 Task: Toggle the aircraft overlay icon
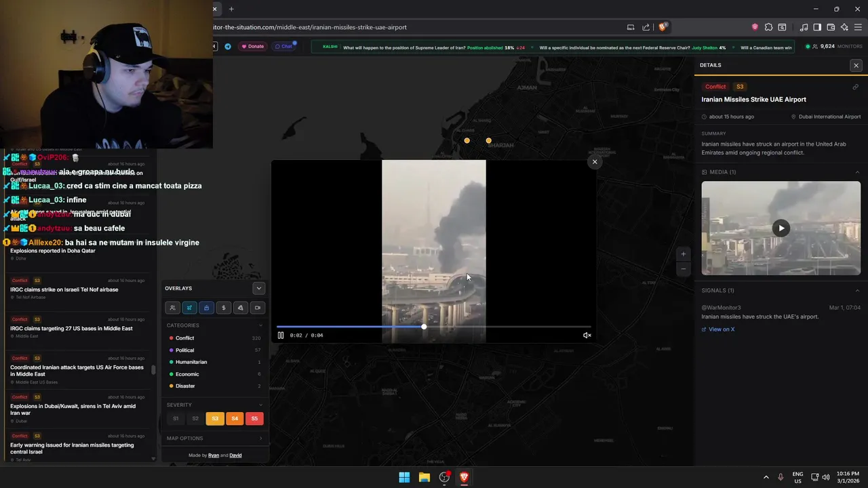tap(189, 308)
